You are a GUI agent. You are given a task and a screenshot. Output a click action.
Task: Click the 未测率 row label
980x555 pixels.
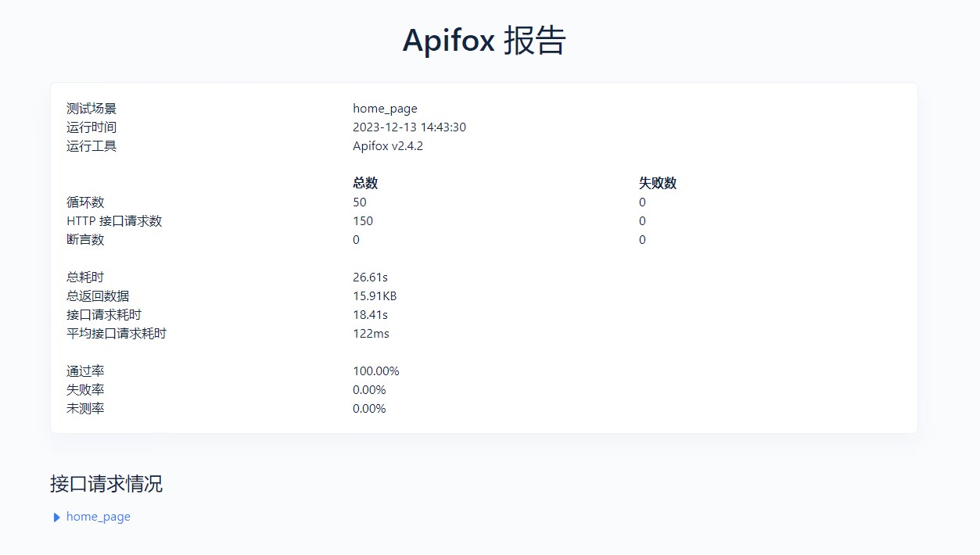click(x=85, y=409)
